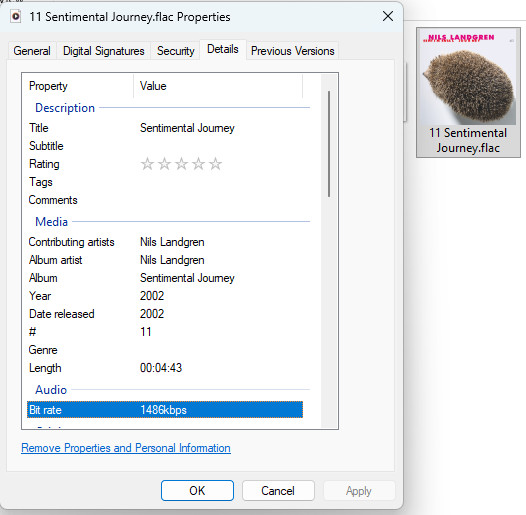The height and width of the screenshot is (515, 526).
Task: Go to the Security tab
Action: click(x=175, y=51)
